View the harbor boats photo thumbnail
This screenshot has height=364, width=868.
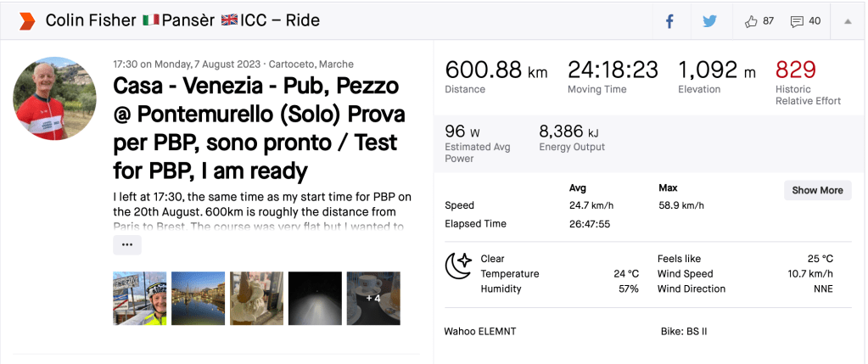pos(198,298)
